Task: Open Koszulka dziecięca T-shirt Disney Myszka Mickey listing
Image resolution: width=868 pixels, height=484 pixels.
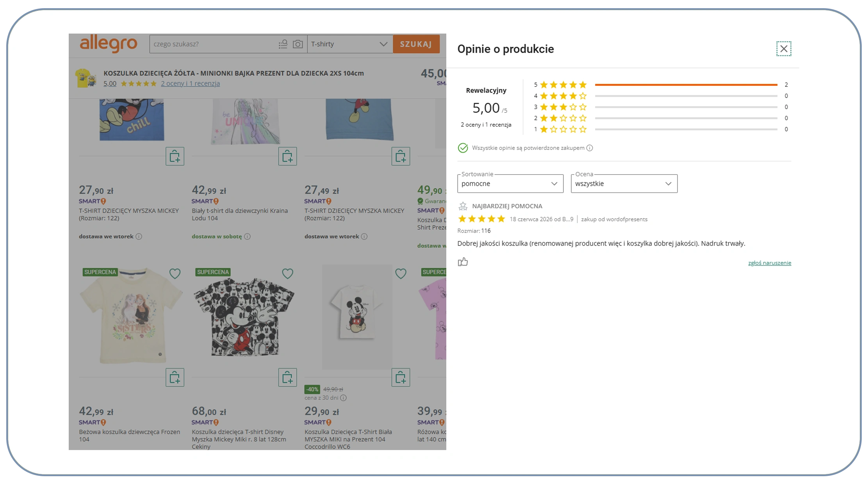Action: pos(239,439)
